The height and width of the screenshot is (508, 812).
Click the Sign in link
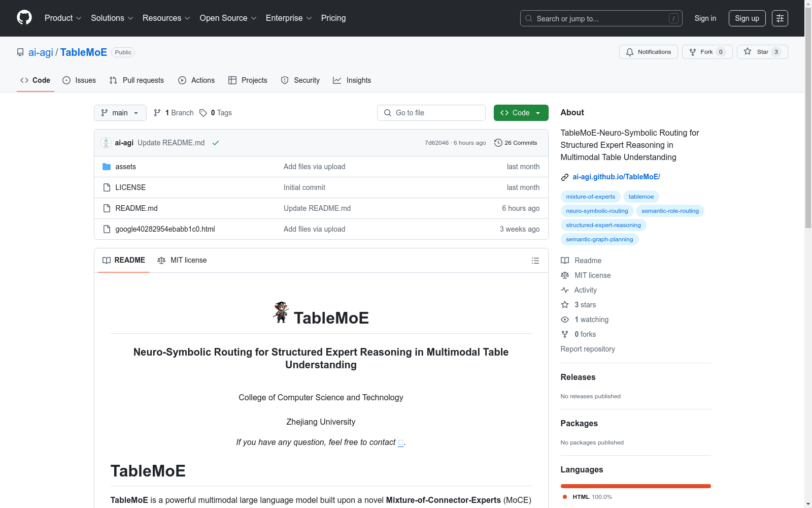(705, 18)
